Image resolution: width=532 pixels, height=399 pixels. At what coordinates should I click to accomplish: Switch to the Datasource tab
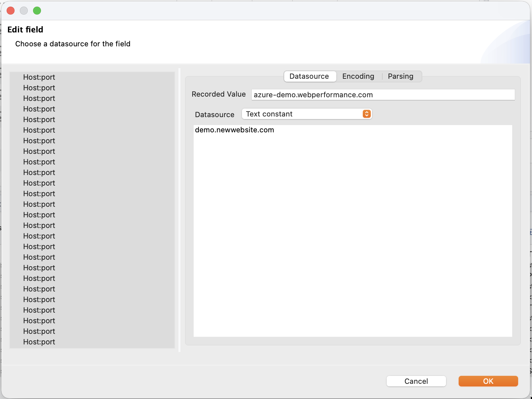tap(310, 76)
